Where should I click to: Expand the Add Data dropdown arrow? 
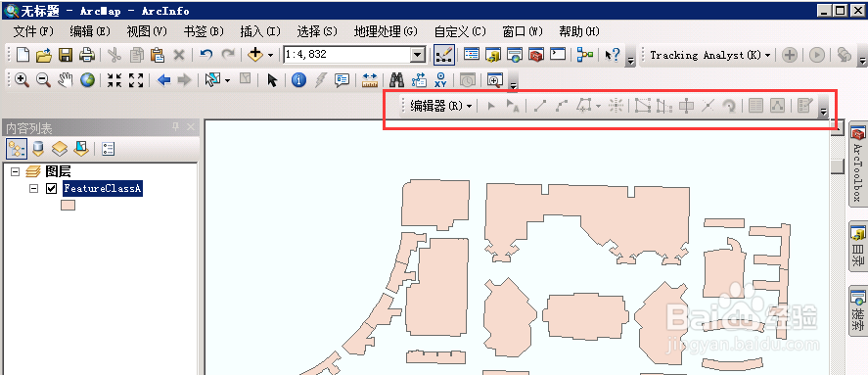click(270, 55)
